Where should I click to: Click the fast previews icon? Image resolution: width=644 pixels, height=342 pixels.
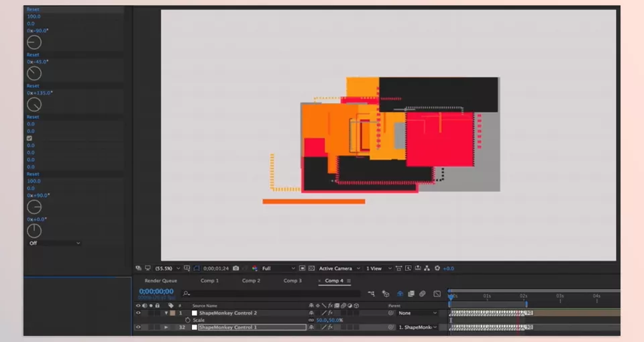point(409,268)
